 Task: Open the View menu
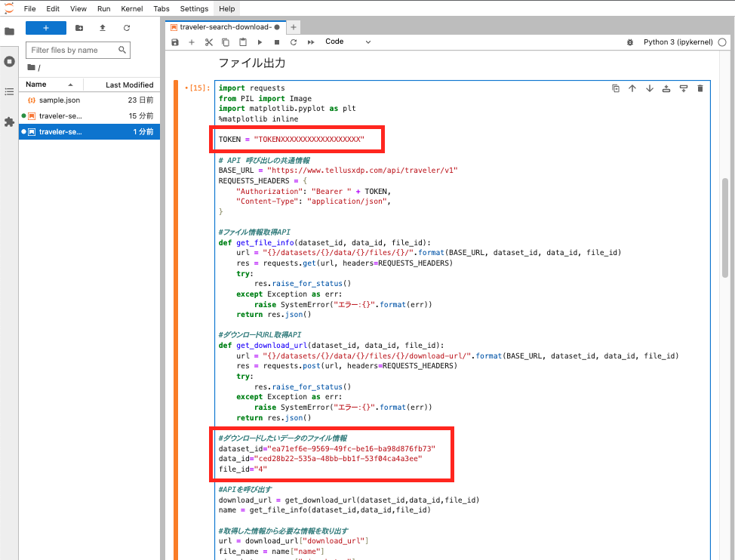pyautogui.click(x=78, y=8)
